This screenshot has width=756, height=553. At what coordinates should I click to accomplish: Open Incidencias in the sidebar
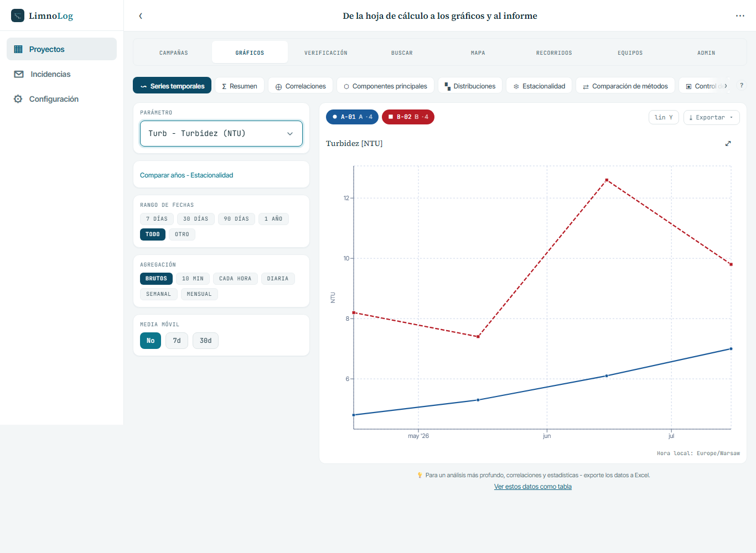61,74
